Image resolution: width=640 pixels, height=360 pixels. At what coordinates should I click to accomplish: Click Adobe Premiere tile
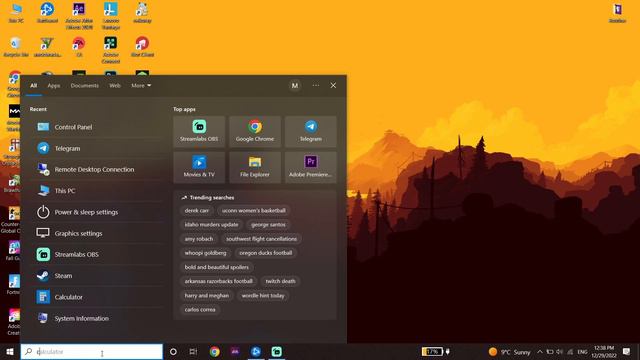311,167
